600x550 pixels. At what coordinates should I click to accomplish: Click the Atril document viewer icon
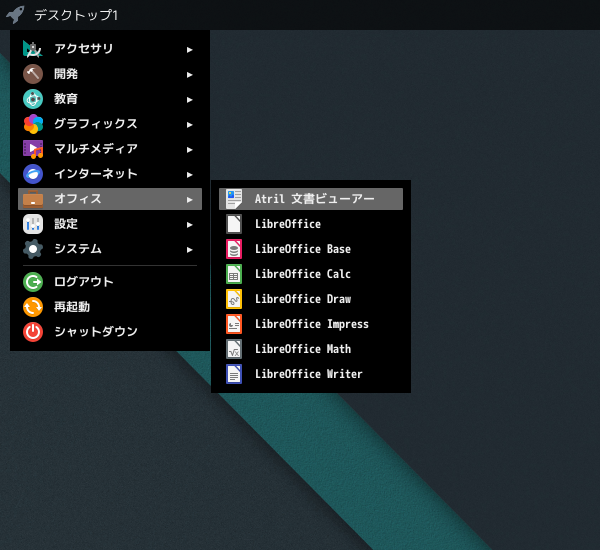[x=234, y=199]
